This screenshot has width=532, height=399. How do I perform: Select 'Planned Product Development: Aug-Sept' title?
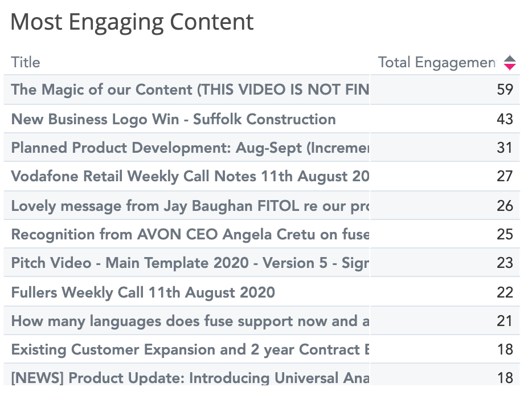point(190,148)
